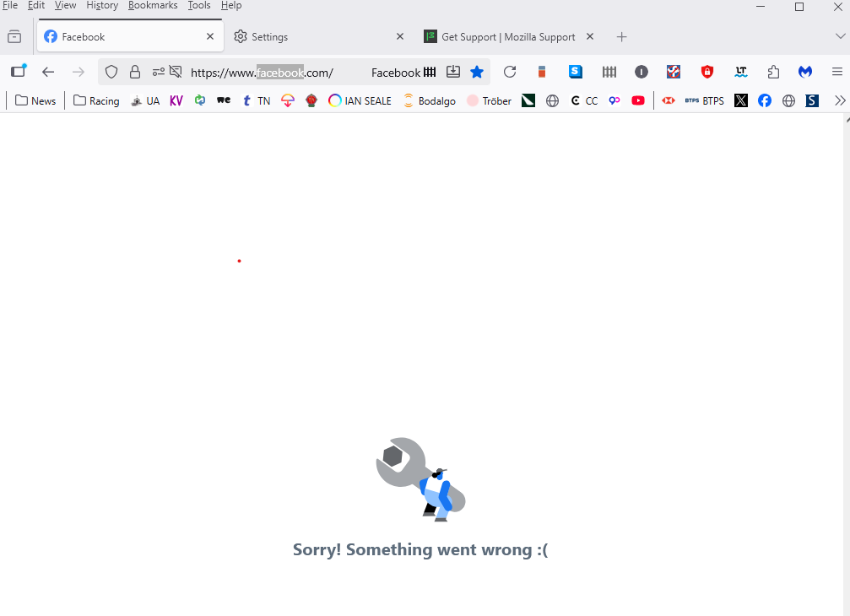Open the IAN SEALE bookmark

(360, 100)
